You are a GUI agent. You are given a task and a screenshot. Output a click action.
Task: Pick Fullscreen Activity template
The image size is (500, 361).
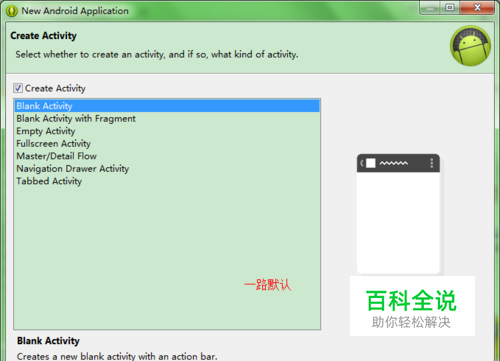pos(167,144)
